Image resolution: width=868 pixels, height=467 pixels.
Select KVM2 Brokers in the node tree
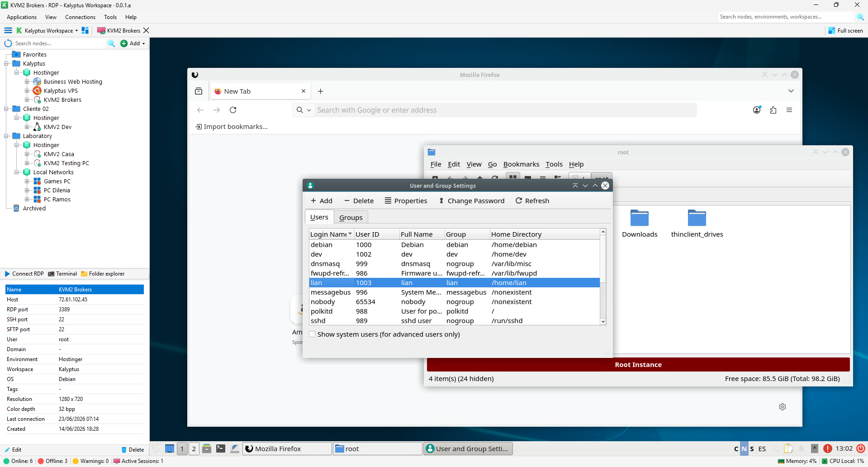tap(62, 100)
